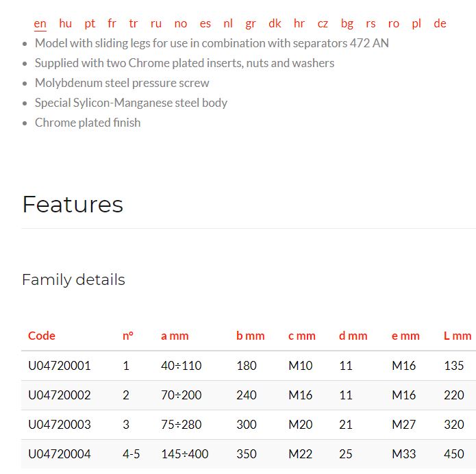Switch to the 'hu' language tab
Screen dimensions: 476x474
coord(65,23)
